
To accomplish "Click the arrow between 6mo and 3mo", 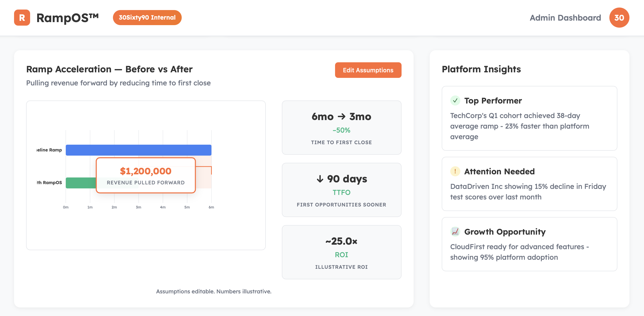I will [x=341, y=117].
